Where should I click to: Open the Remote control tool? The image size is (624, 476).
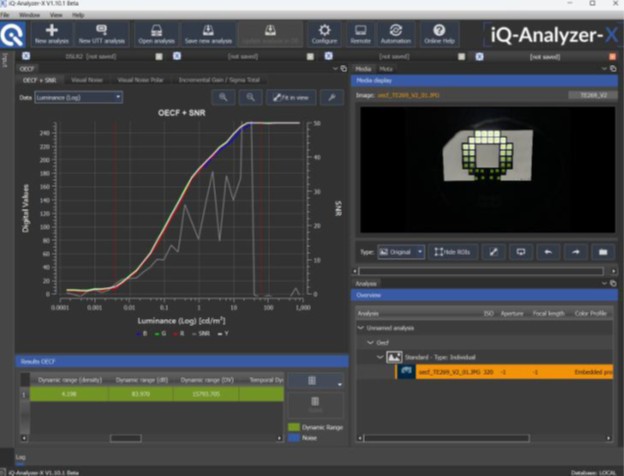coord(361,34)
